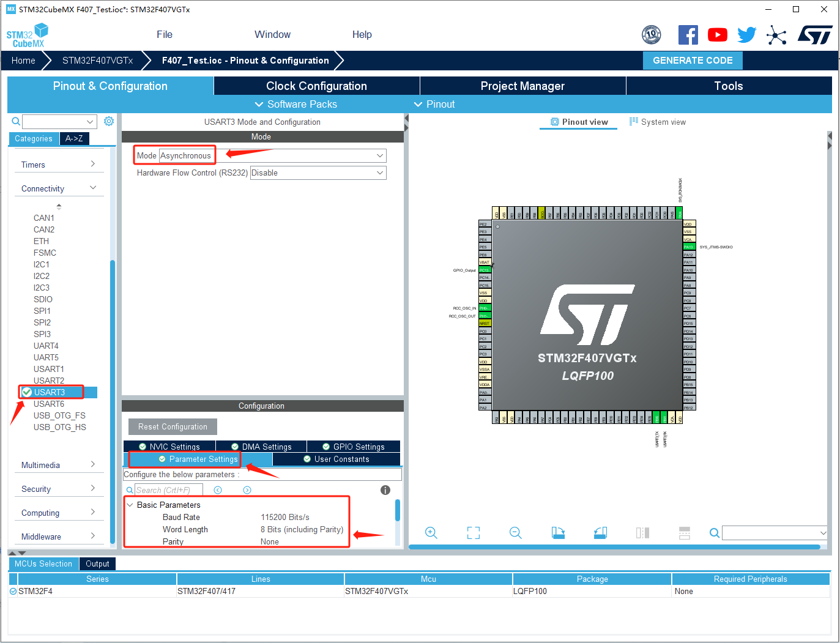Screen dimensions: 840x643
Task: Zoom out on the pinout view
Action: [516, 533]
